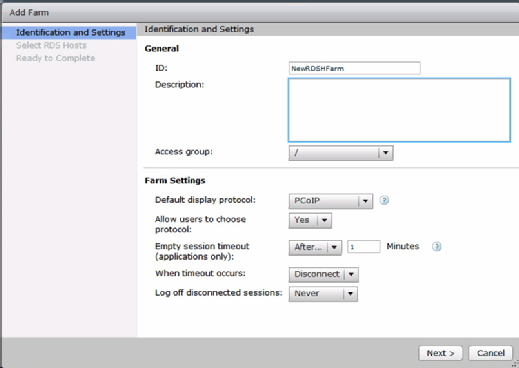Click into the Description text area

[399, 110]
